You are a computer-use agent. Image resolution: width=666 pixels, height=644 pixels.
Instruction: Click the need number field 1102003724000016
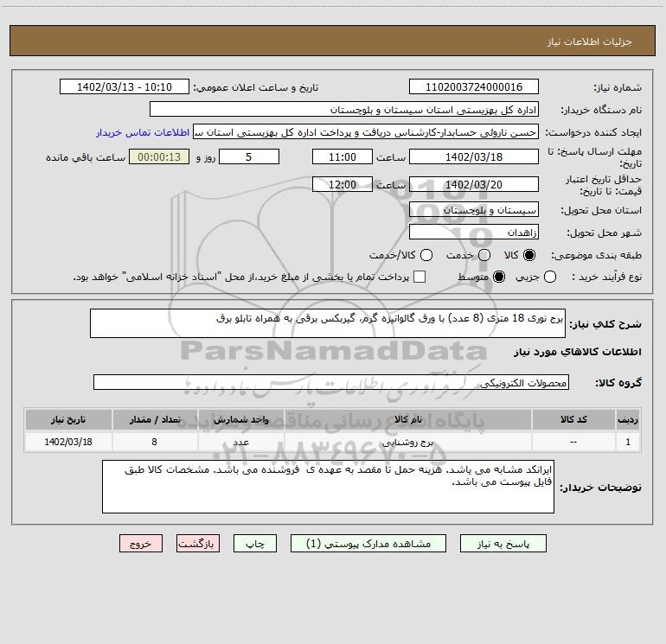click(x=474, y=86)
